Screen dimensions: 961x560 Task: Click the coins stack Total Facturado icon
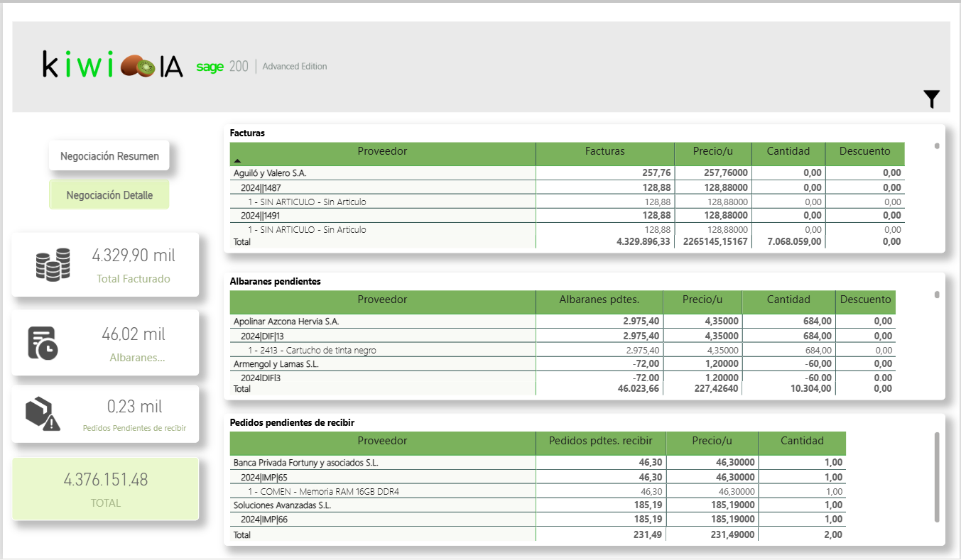click(x=53, y=265)
